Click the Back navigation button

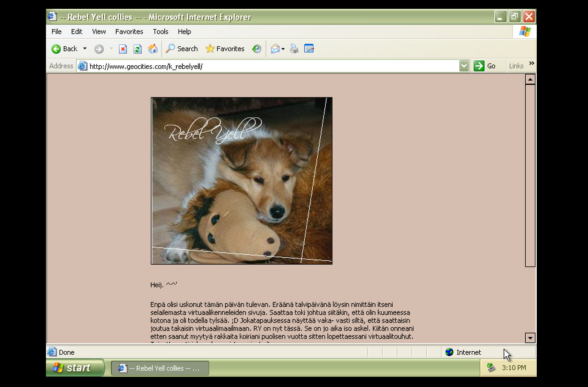tap(64, 49)
